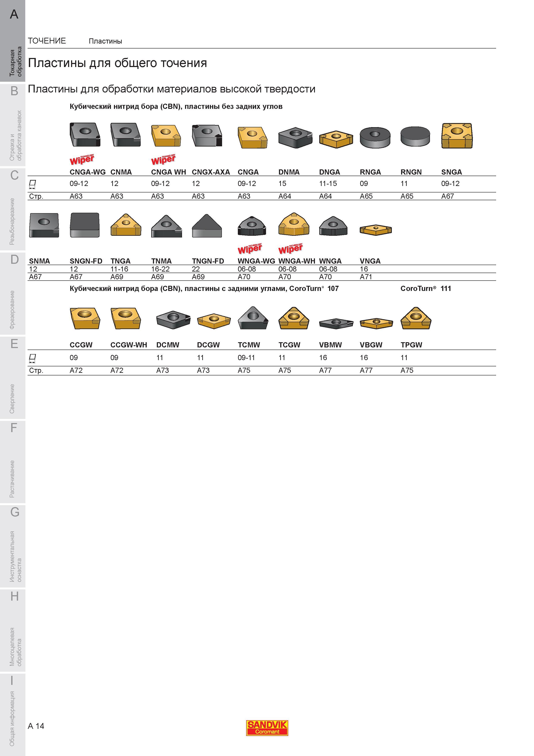Click the SNMA square insert image
Viewport: 534px width, 756px height.
(44, 225)
